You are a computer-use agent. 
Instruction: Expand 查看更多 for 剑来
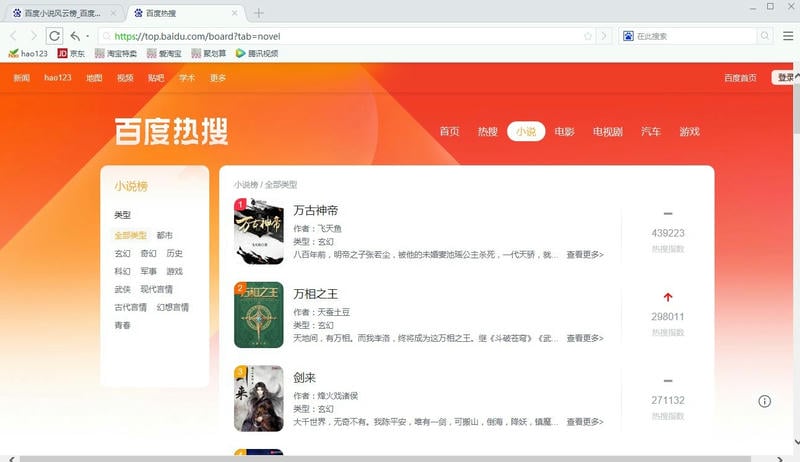pyautogui.click(x=585, y=422)
